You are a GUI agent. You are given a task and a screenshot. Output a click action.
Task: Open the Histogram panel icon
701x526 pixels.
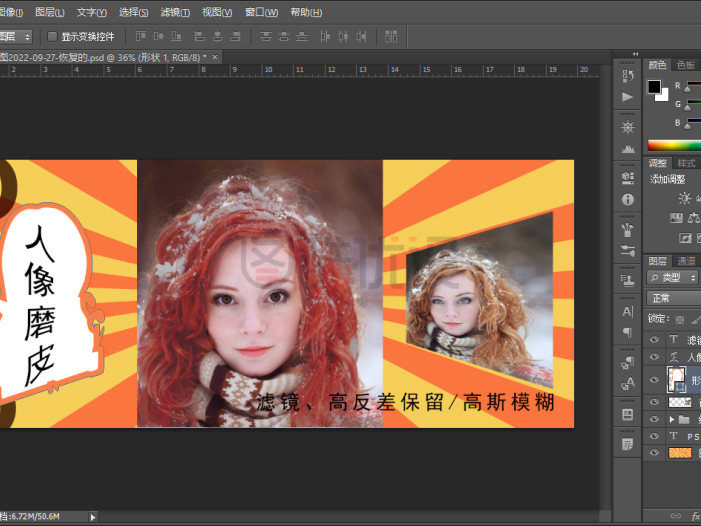tap(628, 149)
